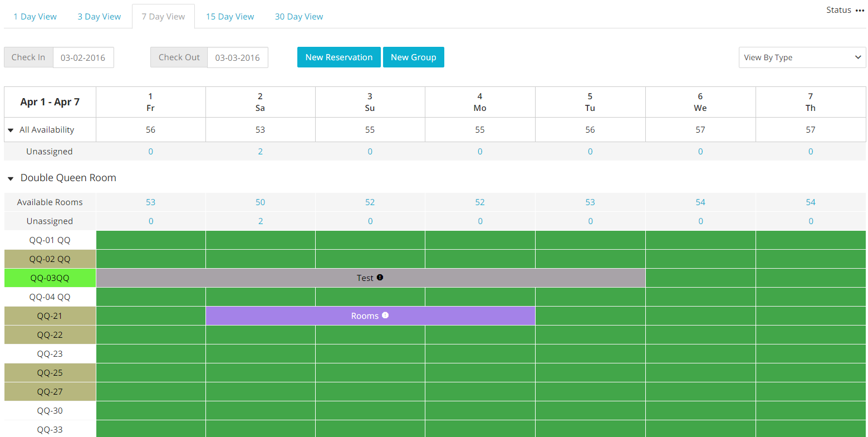
Task: Click Available Rooms count 52 on Monday
Action: [480, 202]
